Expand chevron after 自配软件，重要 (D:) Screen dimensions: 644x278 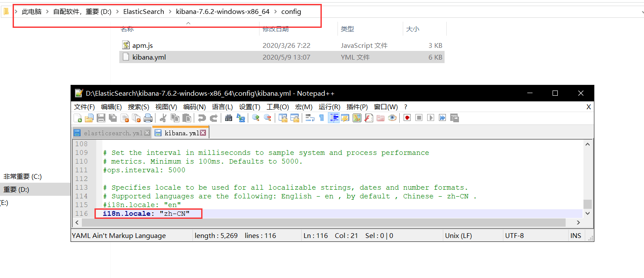pyautogui.click(x=117, y=12)
